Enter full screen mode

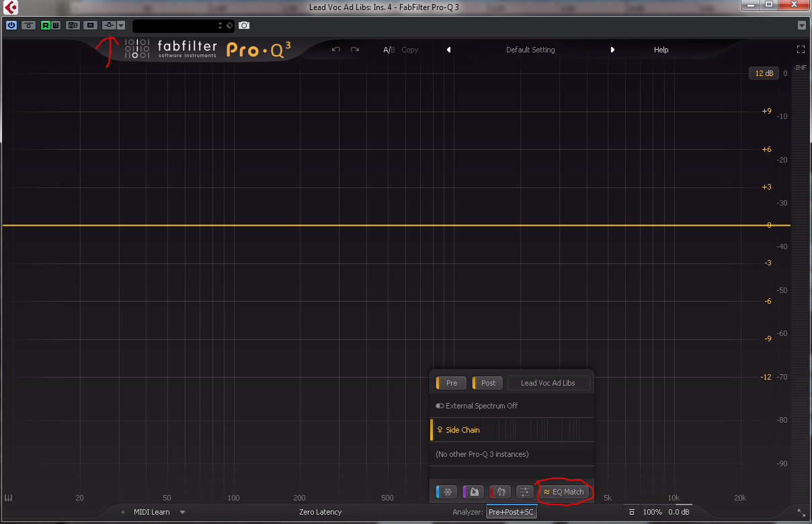[x=801, y=50]
